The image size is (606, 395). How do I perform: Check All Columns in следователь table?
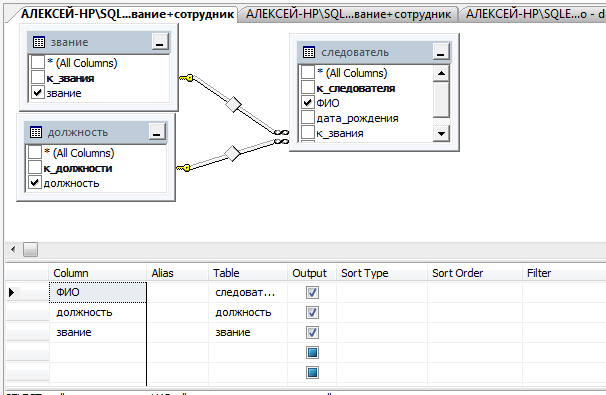pyautogui.click(x=308, y=72)
